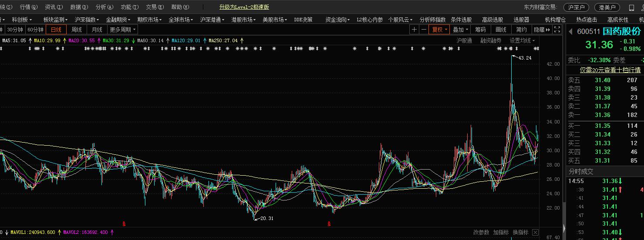Open the 资金流向 dropdown menu
This screenshot has width=644, height=240.
337,20
